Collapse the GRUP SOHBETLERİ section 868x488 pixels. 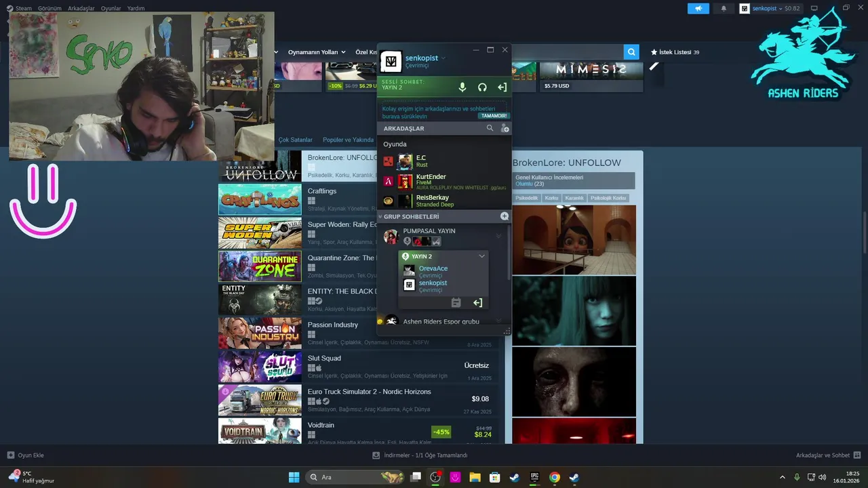pyautogui.click(x=381, y=216)
